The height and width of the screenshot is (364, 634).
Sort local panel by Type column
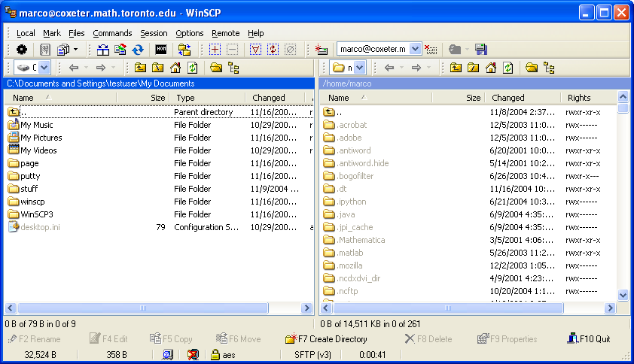point(207,98)
